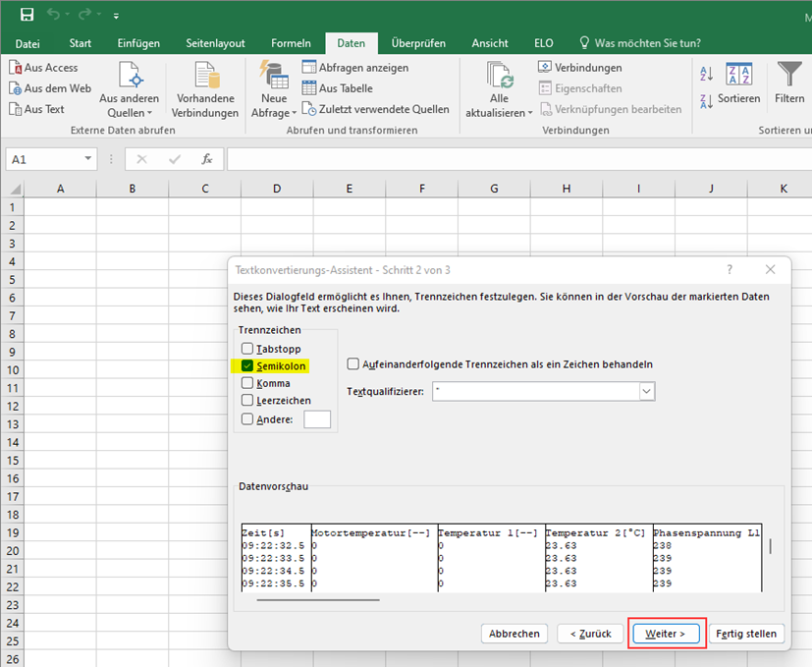The width and height of the screenshot is (812, 667).
Task: Check the Komma delimiter checkbox
Action: (x=247, y=383)
